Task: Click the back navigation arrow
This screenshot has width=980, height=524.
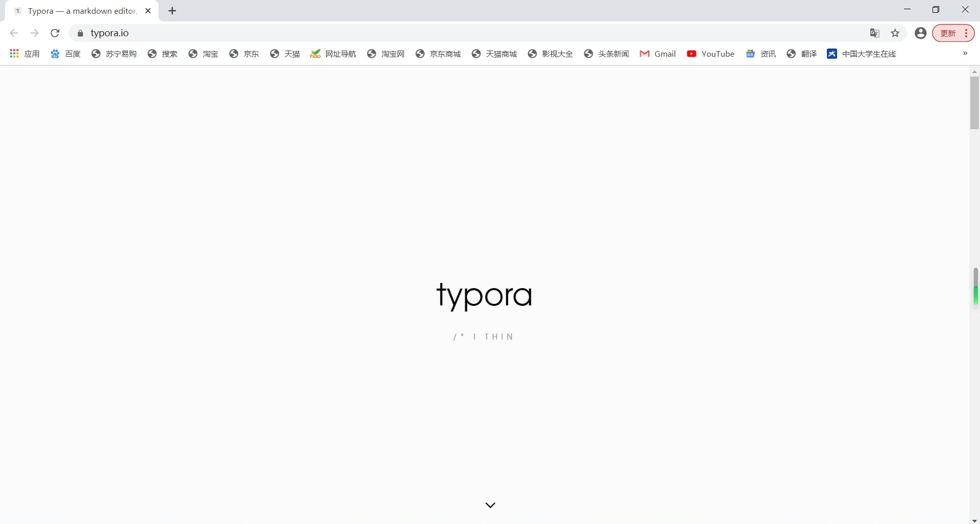Action: pyautogui.click(x=14, y=33)
